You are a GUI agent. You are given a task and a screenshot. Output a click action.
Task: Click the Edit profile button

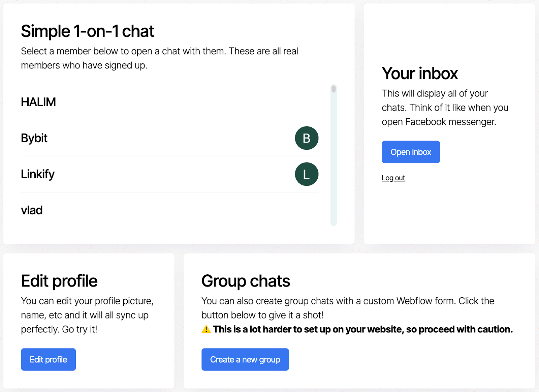[48, 359]
